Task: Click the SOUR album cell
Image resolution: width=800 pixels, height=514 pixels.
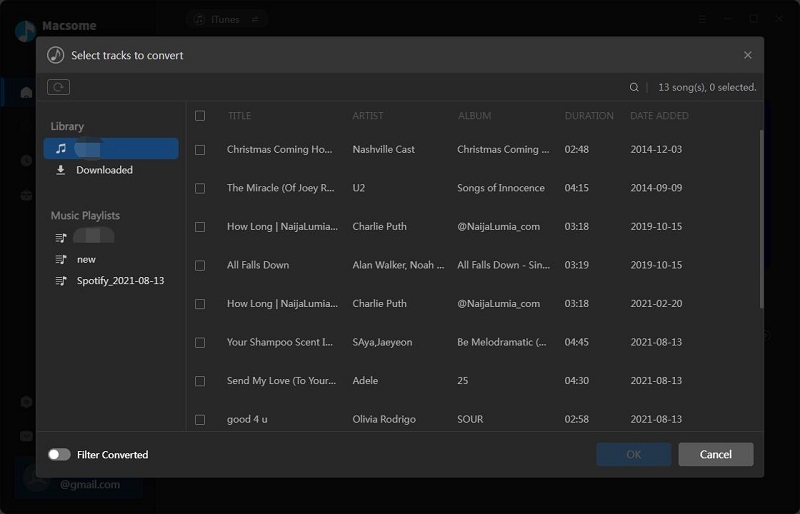Action: coord(470,419)
